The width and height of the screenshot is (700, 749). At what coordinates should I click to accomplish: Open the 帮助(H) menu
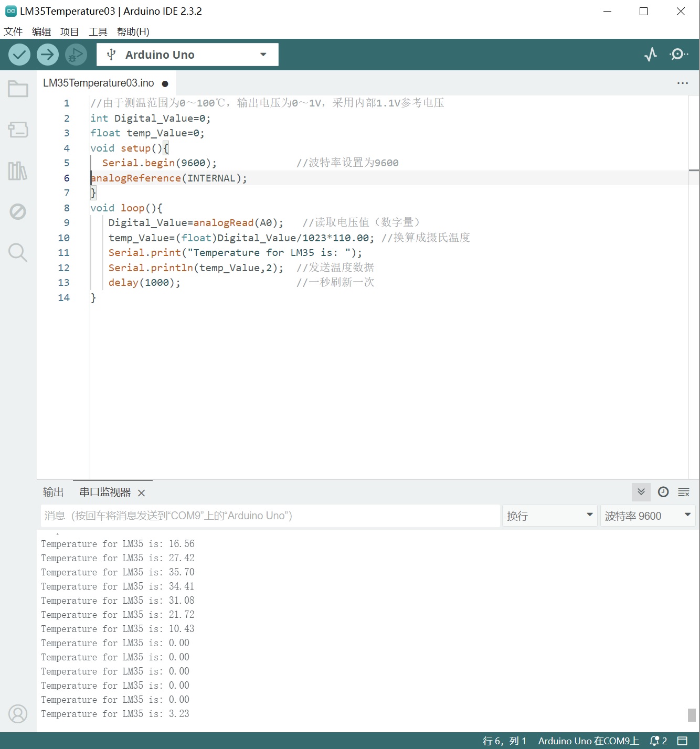click(x=133, y=31)
